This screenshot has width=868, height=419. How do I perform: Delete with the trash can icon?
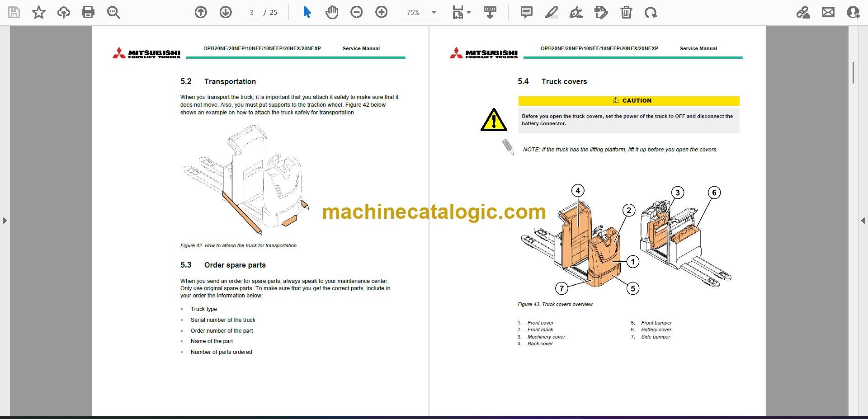pyautogui.click(x=626, y=12)
